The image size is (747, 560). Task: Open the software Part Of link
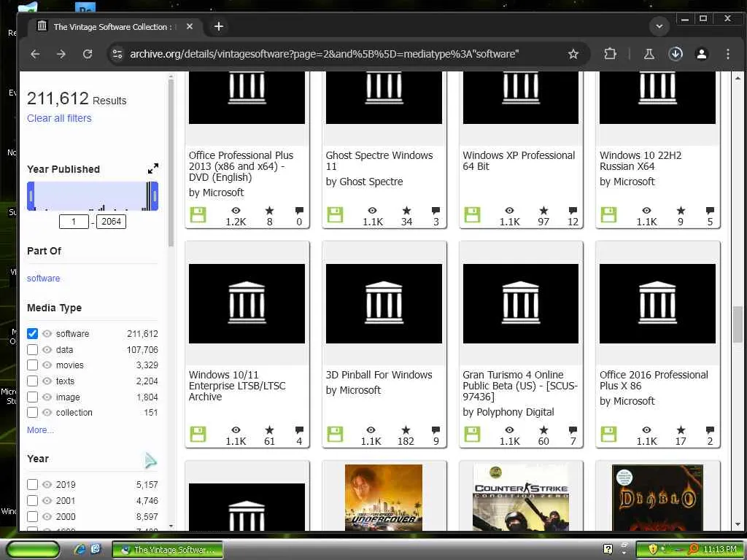click(43, 278)
